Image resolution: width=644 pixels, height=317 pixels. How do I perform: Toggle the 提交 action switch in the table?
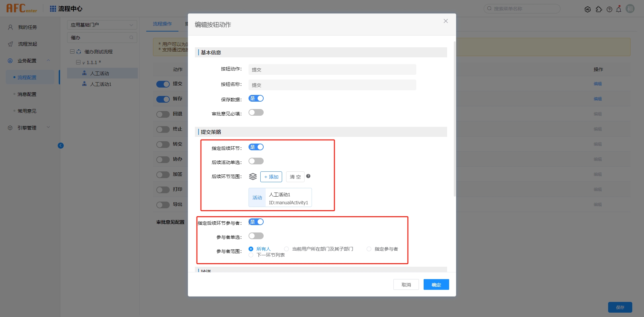coord(163,84)
